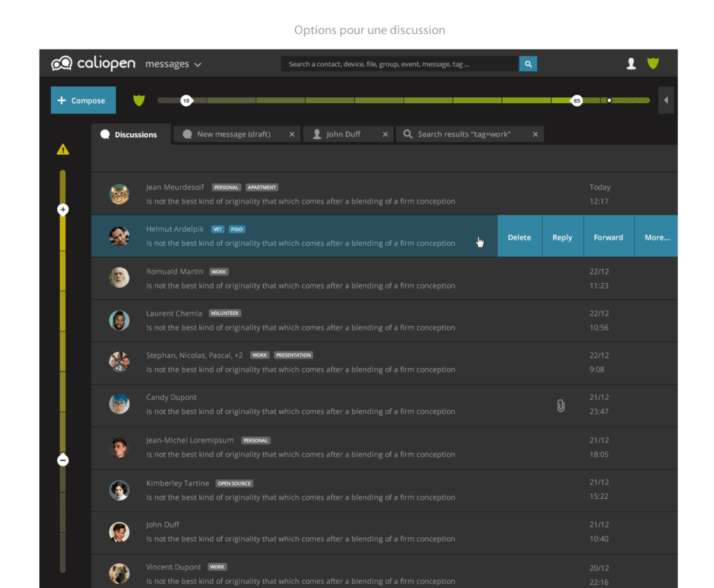Click the 85 marker on privacy slider
The width and height of the screenshot is (714, 588).
tap(577, 101)
